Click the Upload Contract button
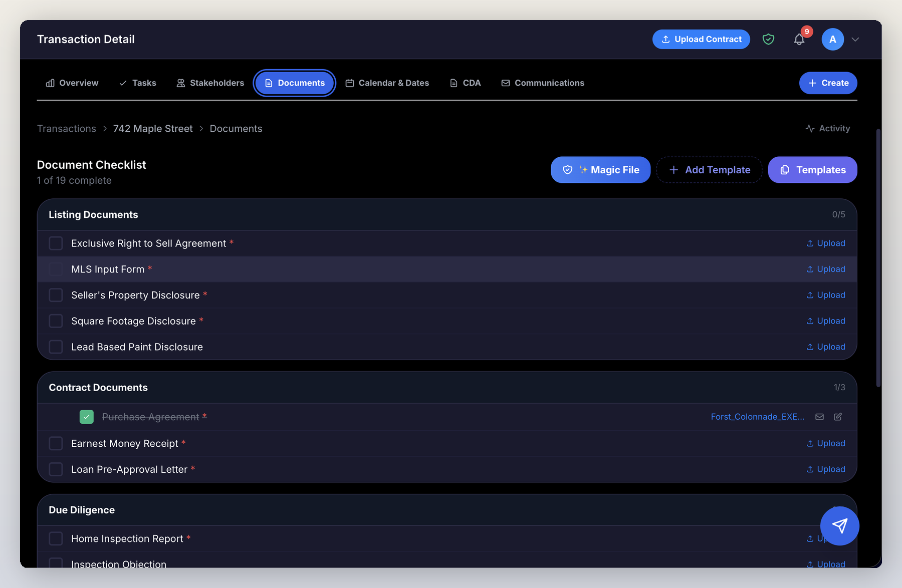 (701, 39)
